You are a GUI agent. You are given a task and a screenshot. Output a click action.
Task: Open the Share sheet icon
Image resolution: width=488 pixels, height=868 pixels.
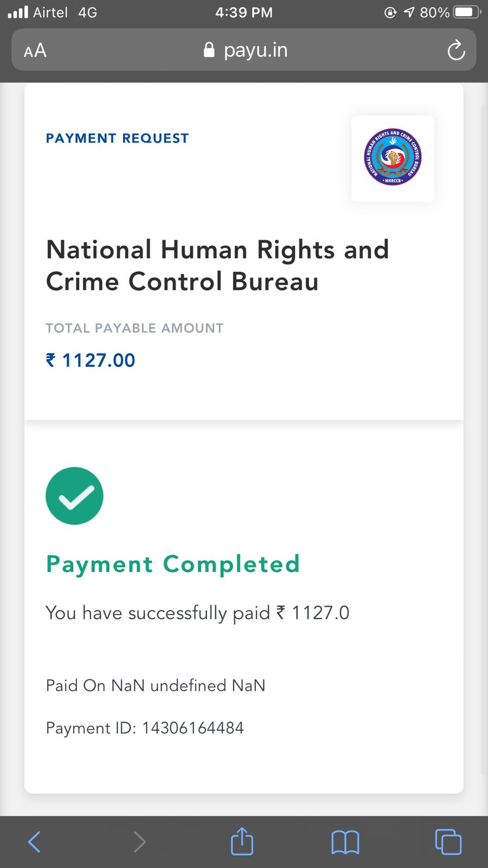point(242,841)
